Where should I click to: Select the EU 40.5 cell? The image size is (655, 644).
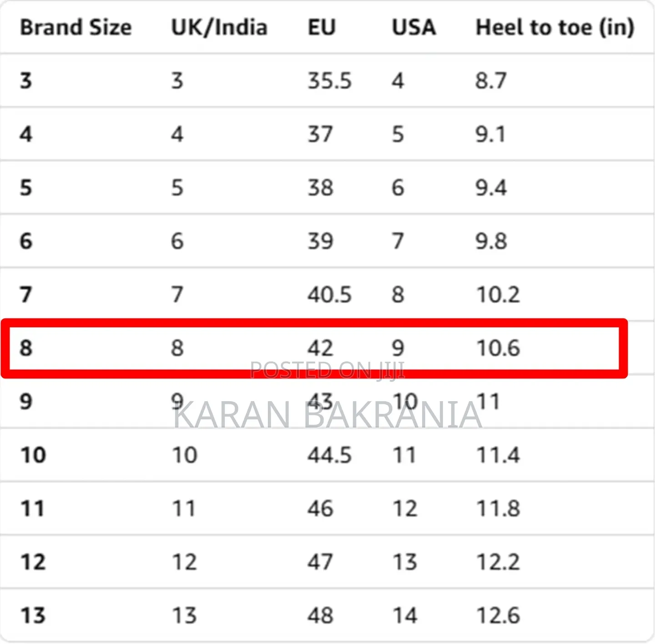tap(330, 295)
